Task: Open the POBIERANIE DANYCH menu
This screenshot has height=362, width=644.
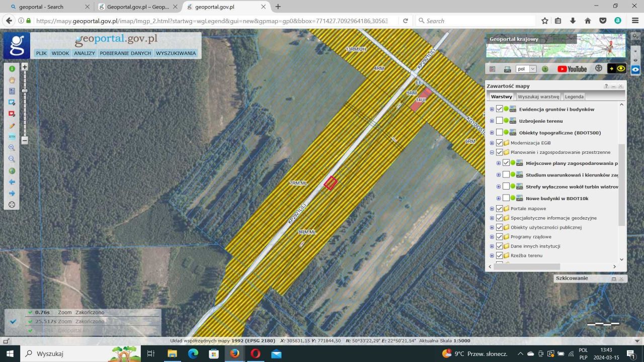Action: [125, 53]
